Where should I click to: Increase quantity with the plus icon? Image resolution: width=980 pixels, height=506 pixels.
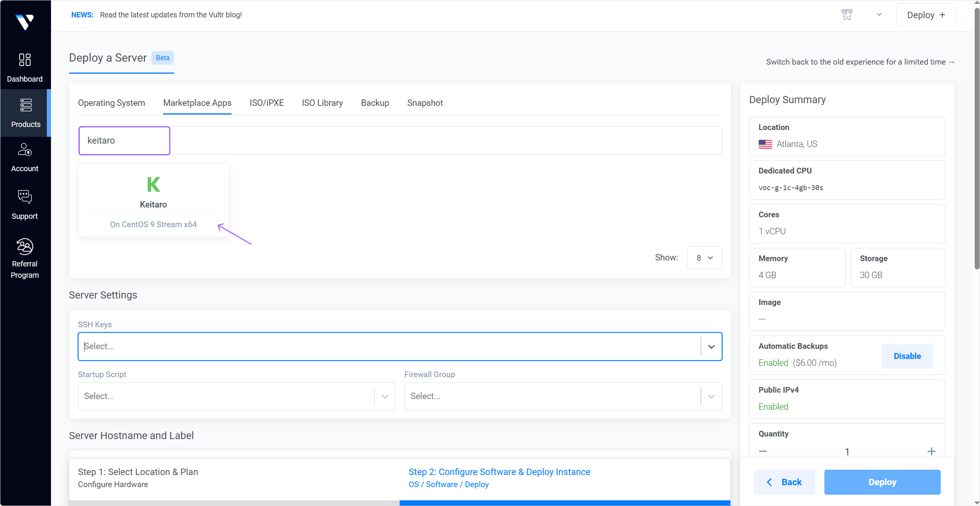point(931,452)
